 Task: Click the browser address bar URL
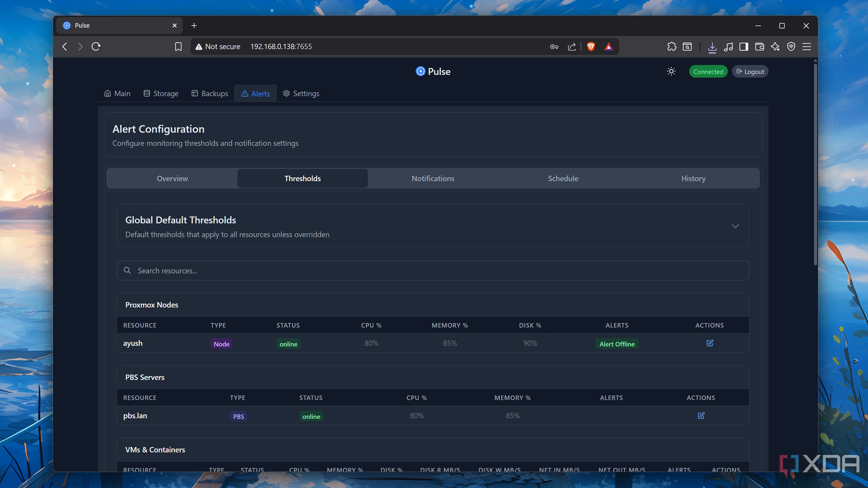(x=281, y=47)
